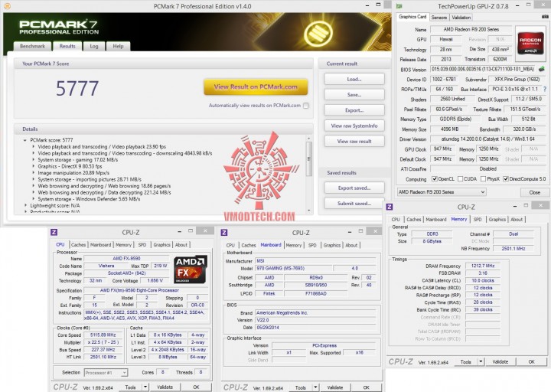Click the AMD FX-9590 processor name field
This screenshot has width=551, height=392.
point(126,259)
